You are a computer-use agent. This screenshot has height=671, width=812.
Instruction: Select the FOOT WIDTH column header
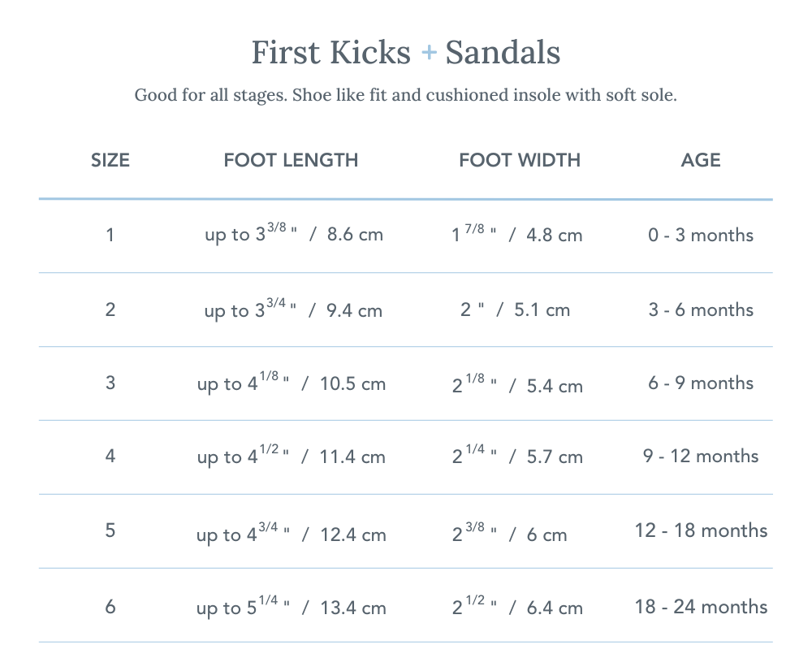(520, 160)
